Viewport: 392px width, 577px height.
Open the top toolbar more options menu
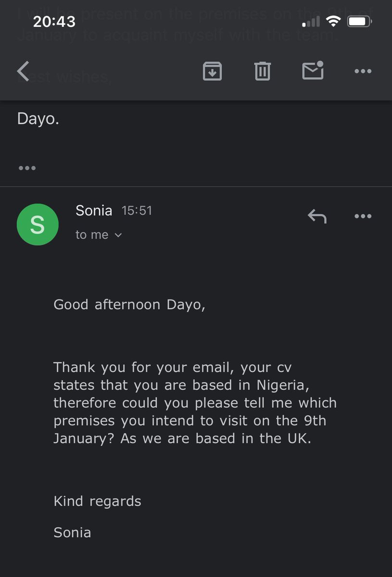point(363,71)
